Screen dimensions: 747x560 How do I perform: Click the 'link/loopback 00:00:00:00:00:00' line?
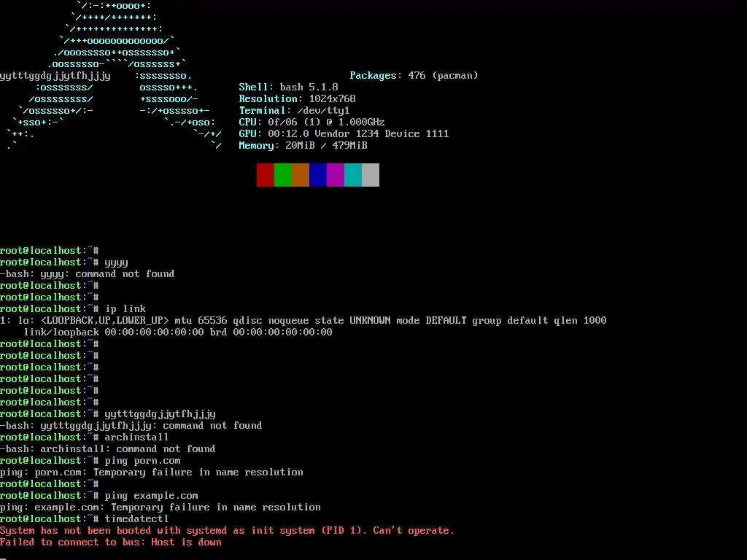click(178, 332)
